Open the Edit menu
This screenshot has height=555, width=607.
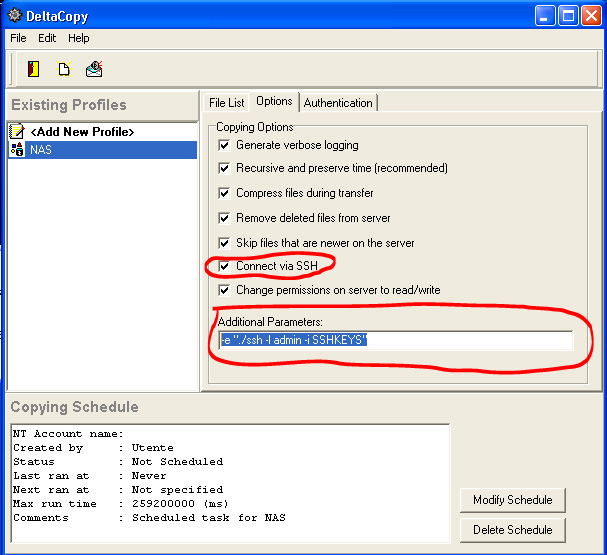[47, 38]
